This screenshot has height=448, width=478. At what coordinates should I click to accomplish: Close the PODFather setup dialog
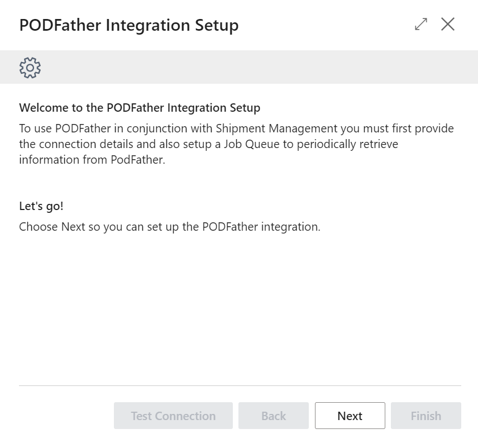pos(448,25)
